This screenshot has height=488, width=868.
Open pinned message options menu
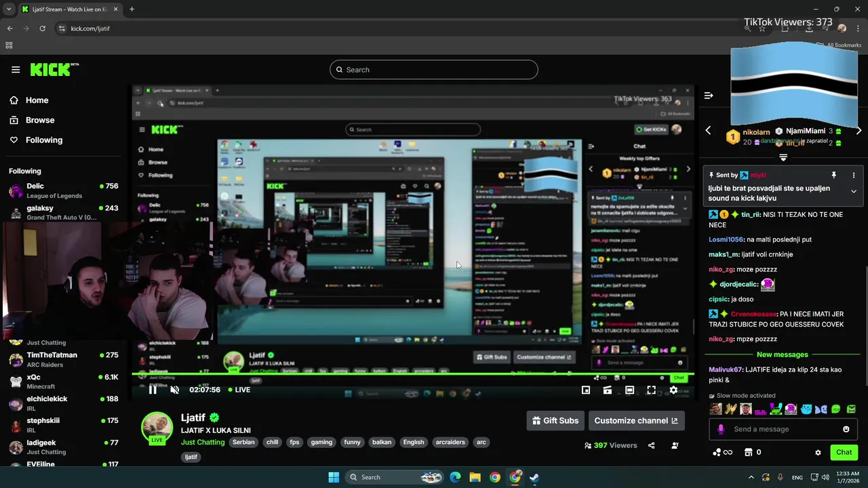tap(854, 175)
